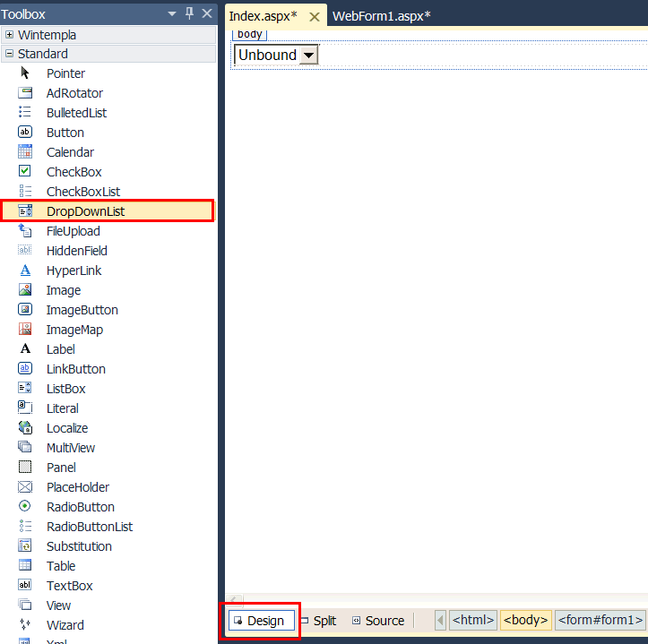Click the HyperLink control icon

click(x=25, y=270)
